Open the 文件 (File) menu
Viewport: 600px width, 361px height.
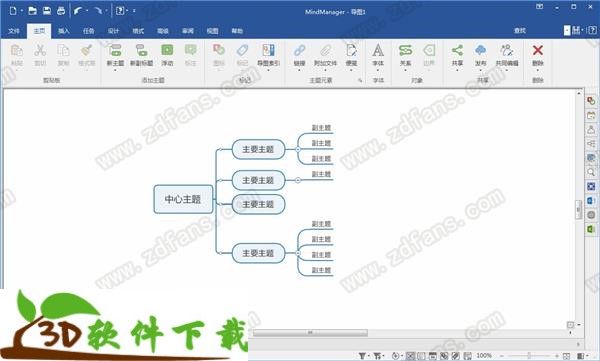pos(14,31)
